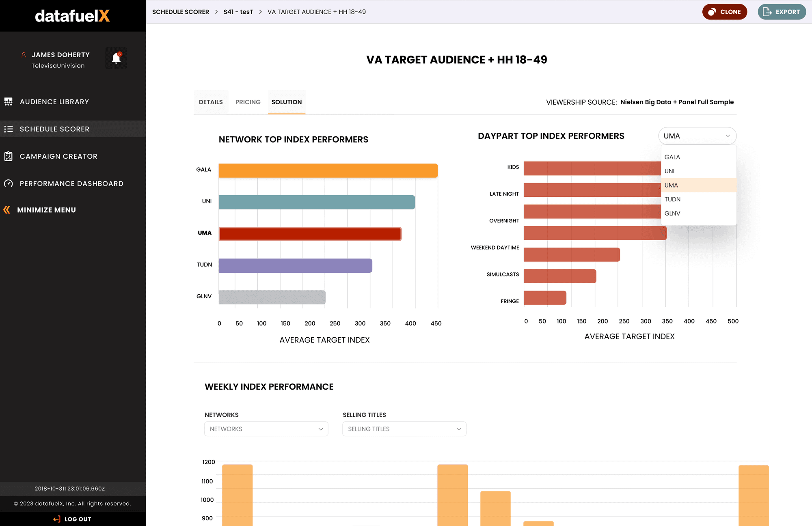Click the orange GALA network bar

click(x=328, y=170)
